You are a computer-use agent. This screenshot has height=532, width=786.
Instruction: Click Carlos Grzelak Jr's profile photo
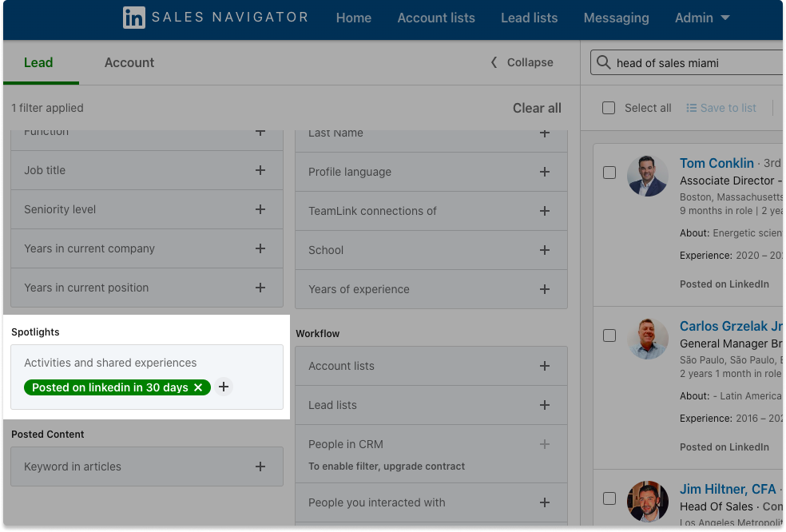(647, 339)
